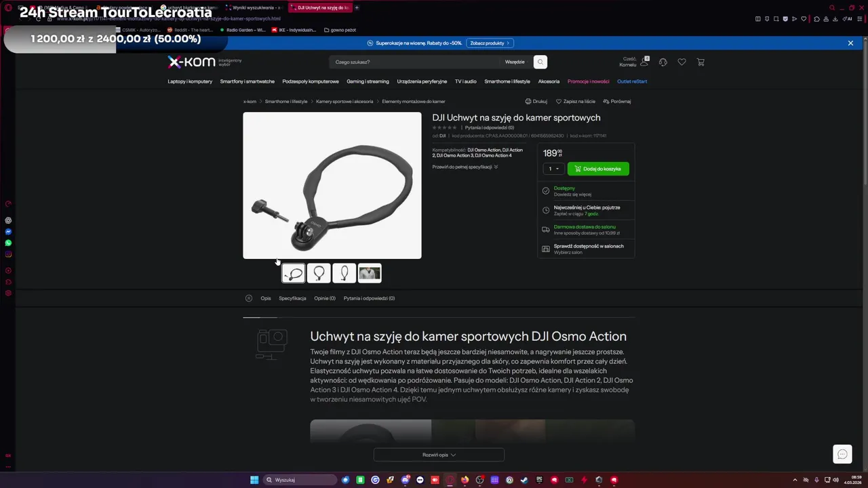Click Porównaj link
Image resolution: width=868 pixels, height=488 pixels.
coord(617,101)
